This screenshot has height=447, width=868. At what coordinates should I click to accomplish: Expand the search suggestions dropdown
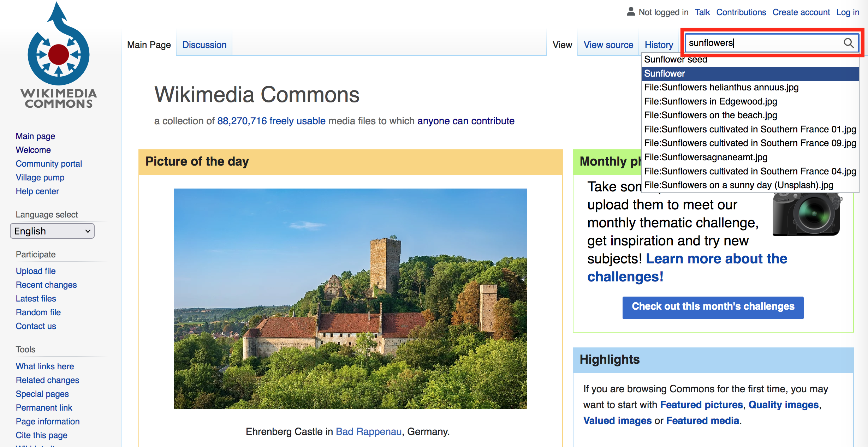(750, 123)
